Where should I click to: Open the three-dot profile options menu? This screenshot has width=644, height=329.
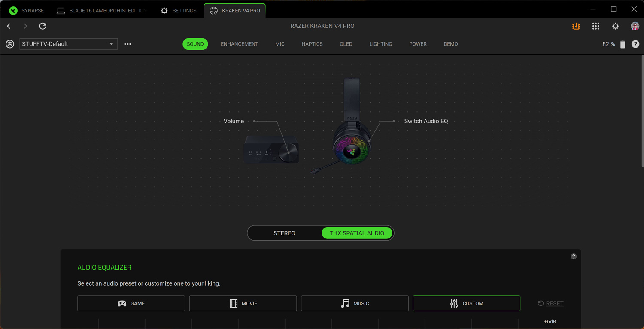click(x=128, y=44)
